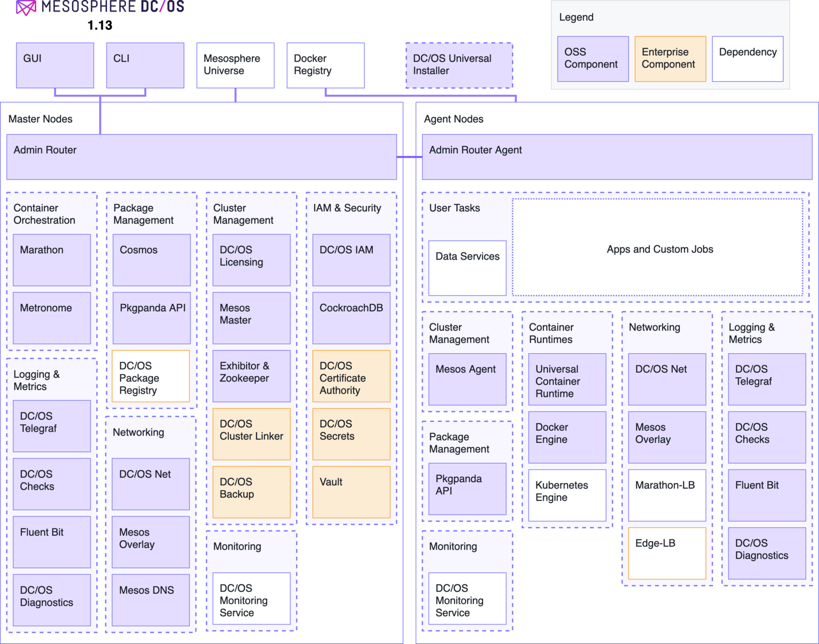819x644 pixels.
Task: Select the Mesos Master box
Action: pyautogui.click(x=251, y=318)
